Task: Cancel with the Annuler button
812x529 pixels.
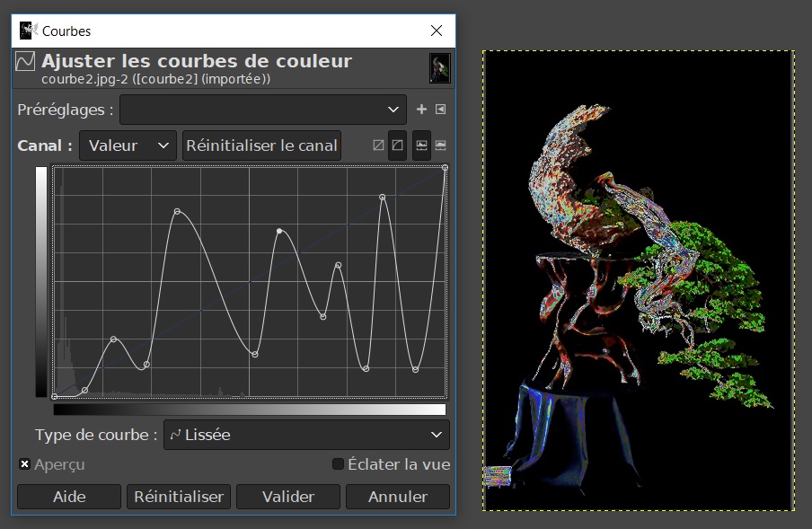Action: click(x=398, y=497)
